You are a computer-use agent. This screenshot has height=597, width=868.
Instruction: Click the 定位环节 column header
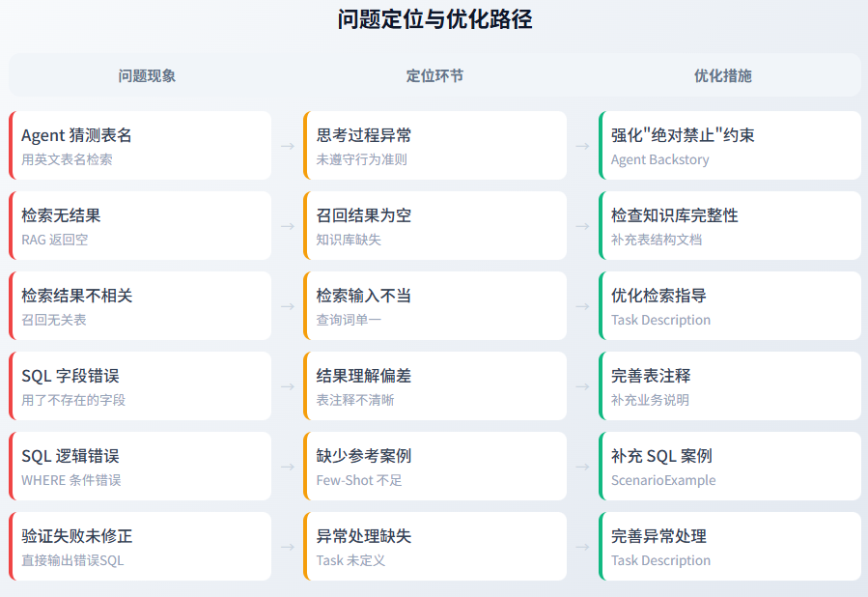[434, 76]
